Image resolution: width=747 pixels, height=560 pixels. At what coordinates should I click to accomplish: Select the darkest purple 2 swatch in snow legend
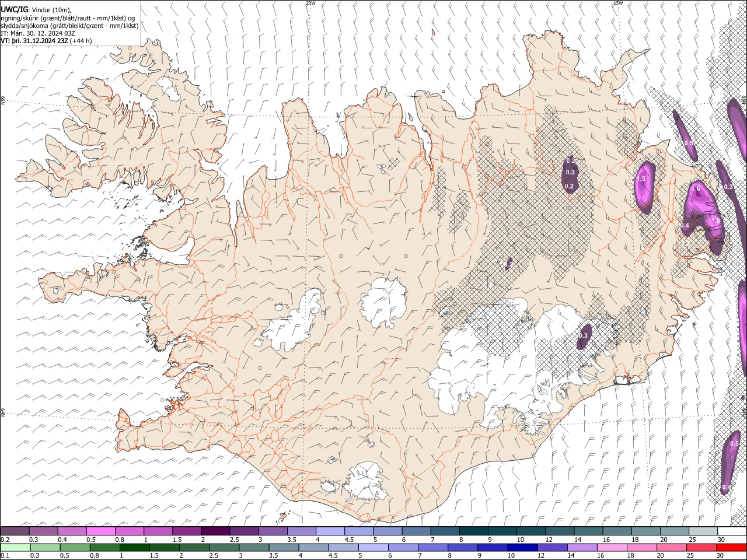[215, 531]
